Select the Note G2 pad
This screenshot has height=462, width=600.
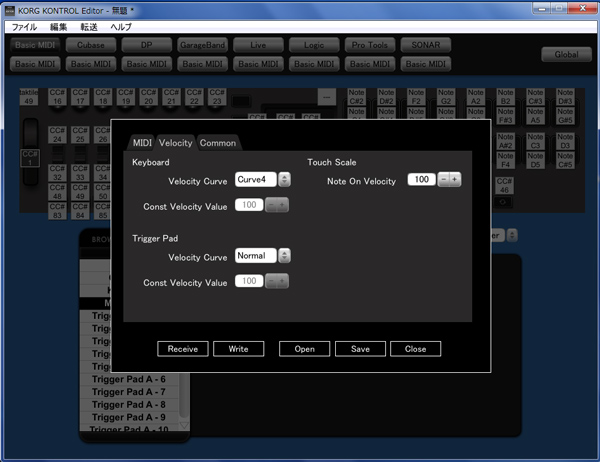(446, 97)
